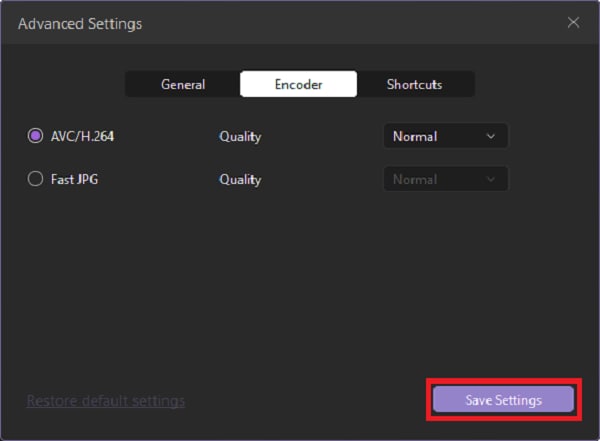Click the AVC/H.264 encoder label text
The image size is (600, 441).
pyautogui.click(x=81, y=136)
